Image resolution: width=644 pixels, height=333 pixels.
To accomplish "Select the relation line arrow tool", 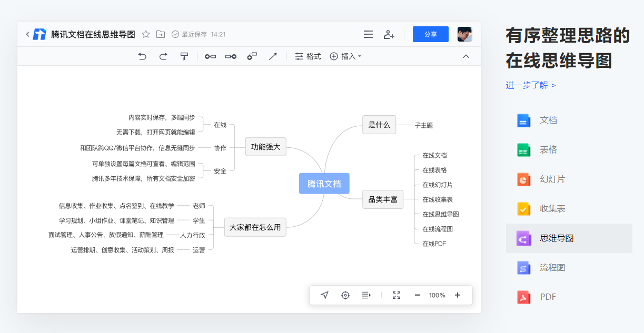I will click(x=273, y=56).
